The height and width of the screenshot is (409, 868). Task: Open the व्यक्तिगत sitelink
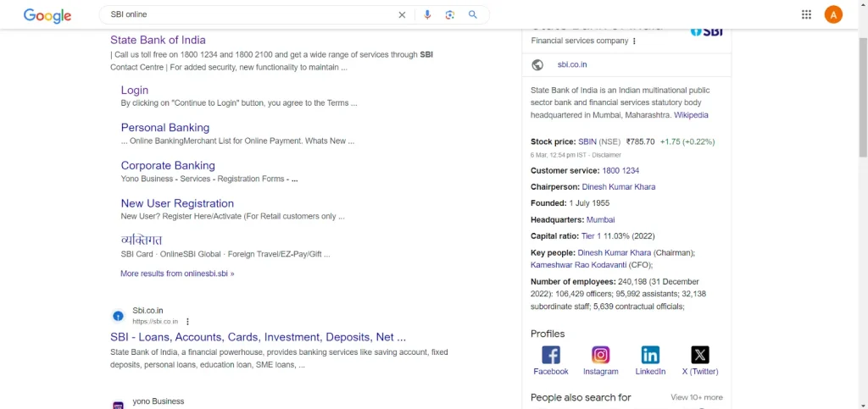coord(142,240)
